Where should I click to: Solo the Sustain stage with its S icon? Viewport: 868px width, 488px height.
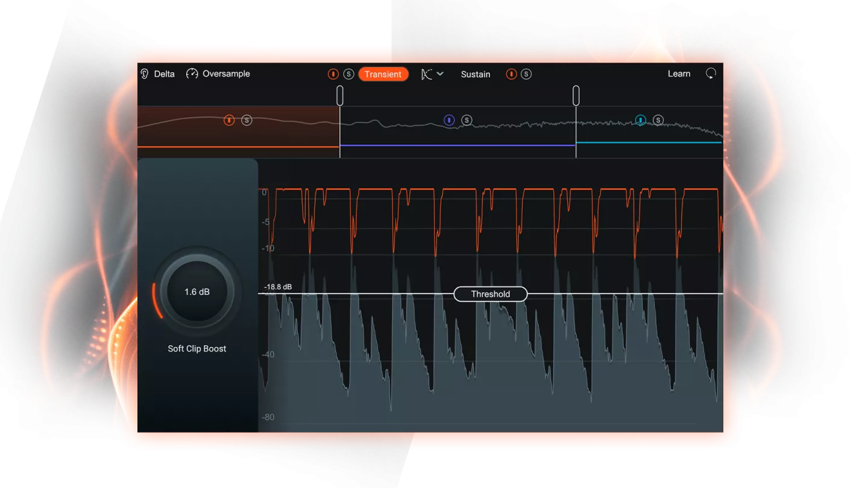[526, 74]
